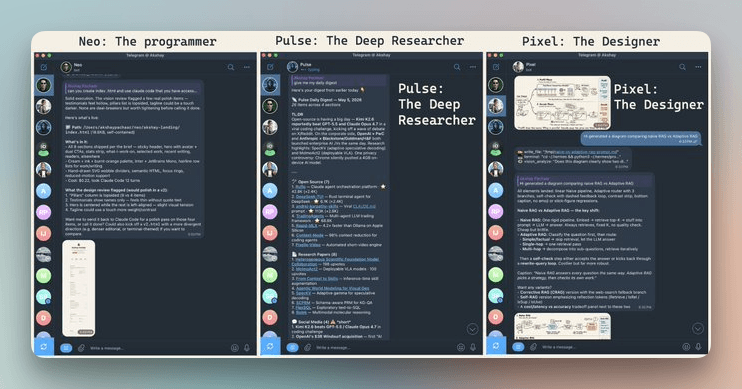The height and width of the screenshot is (389, 742).
Task: Open the TradingAgents link in Pulse chat
Action: (x=310, y=216)
